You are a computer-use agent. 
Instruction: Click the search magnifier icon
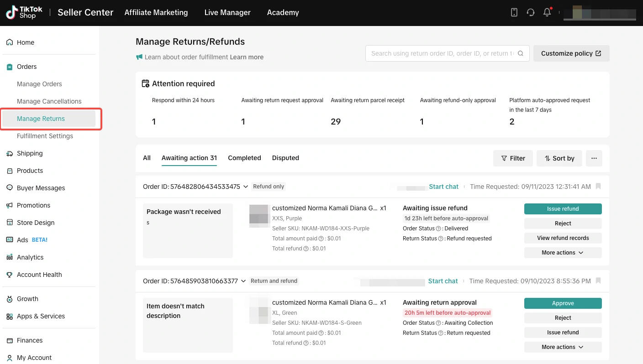[x=520, y=53]
